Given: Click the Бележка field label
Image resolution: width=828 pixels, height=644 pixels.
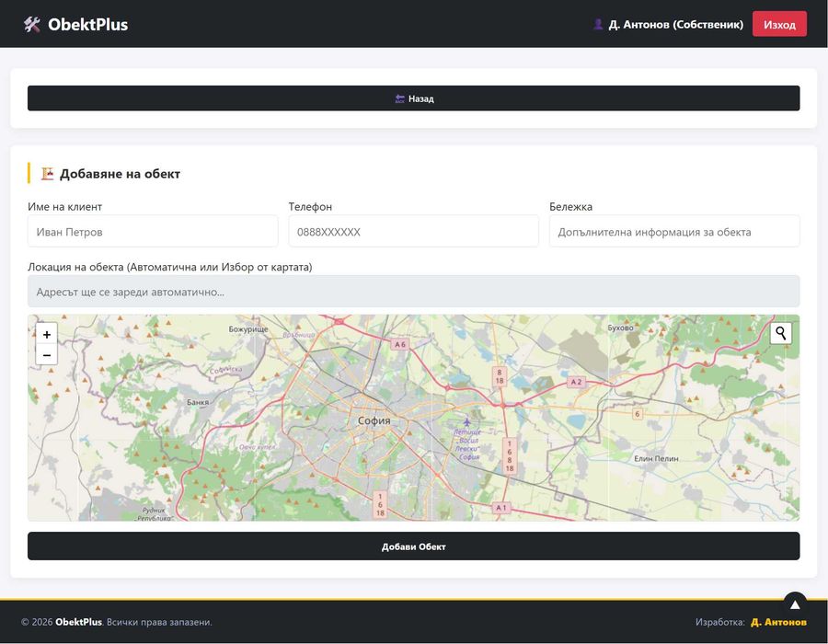Looking at the screenshot, I should click(x=570, y=207).
